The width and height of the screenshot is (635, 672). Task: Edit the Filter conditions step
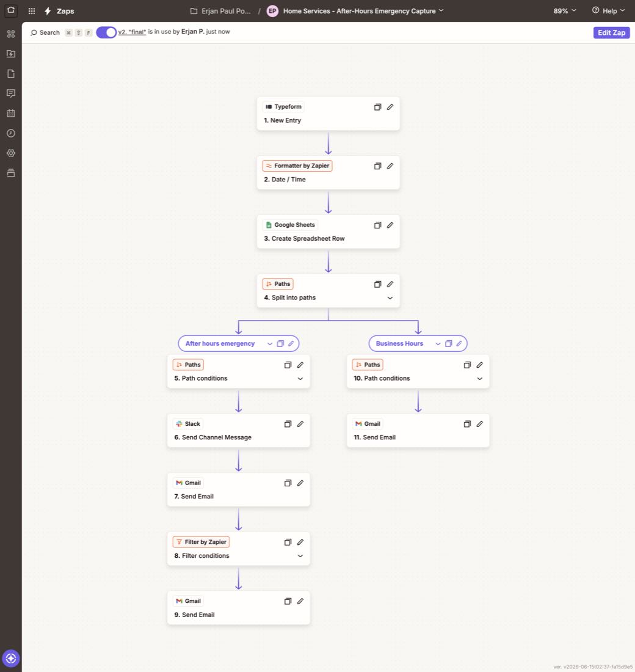tap(300, 542)
